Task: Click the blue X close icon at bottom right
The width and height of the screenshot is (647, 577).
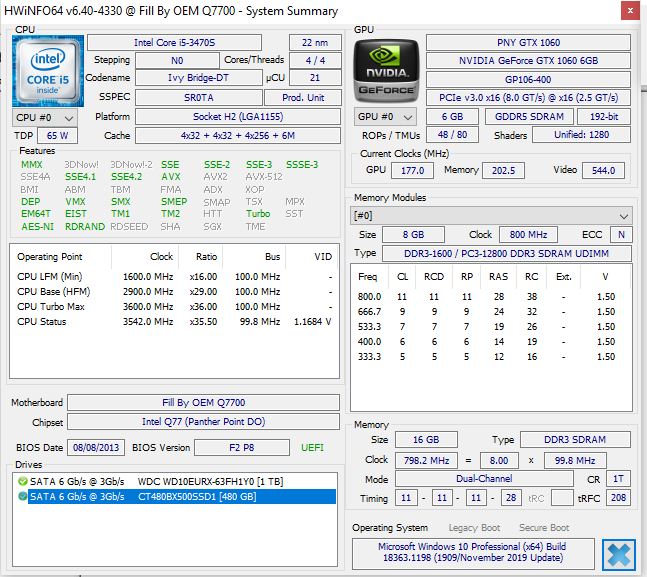Action: point(619,554)
